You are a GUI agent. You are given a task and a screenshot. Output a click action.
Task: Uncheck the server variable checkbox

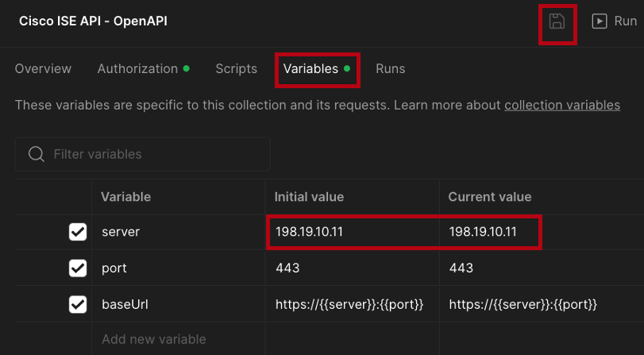[78, 232]
